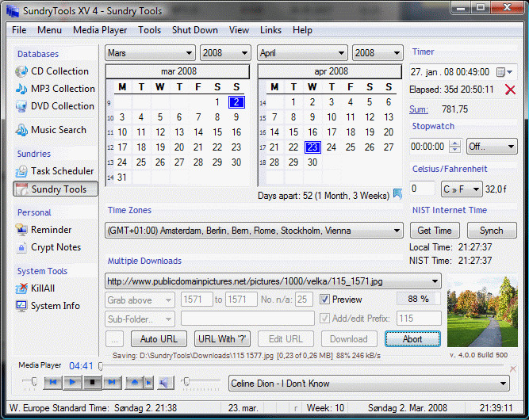Click the ellipsis browse button
529x420 pixels.
(115, 338)
